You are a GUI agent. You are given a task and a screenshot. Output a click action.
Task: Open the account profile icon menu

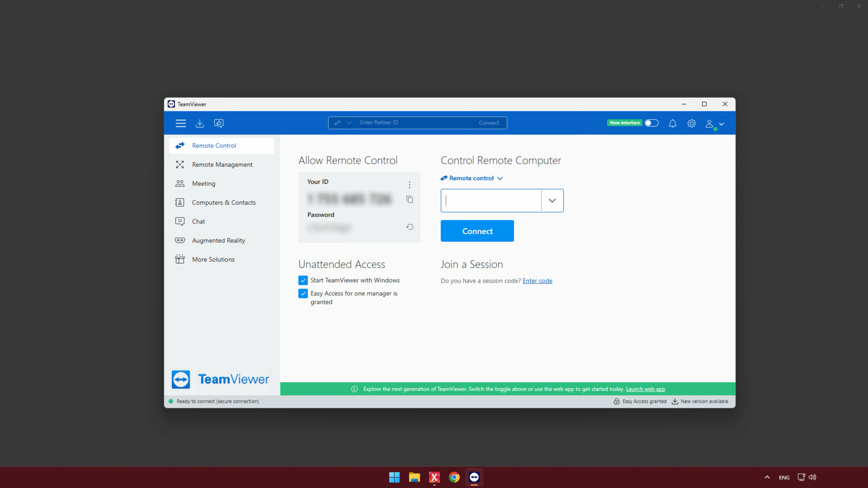714,124
